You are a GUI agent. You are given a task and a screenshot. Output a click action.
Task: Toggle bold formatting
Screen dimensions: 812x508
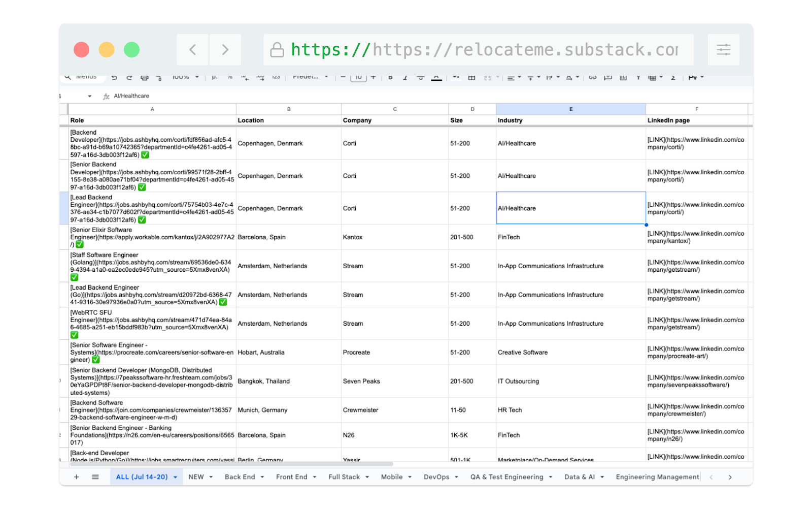390,77
